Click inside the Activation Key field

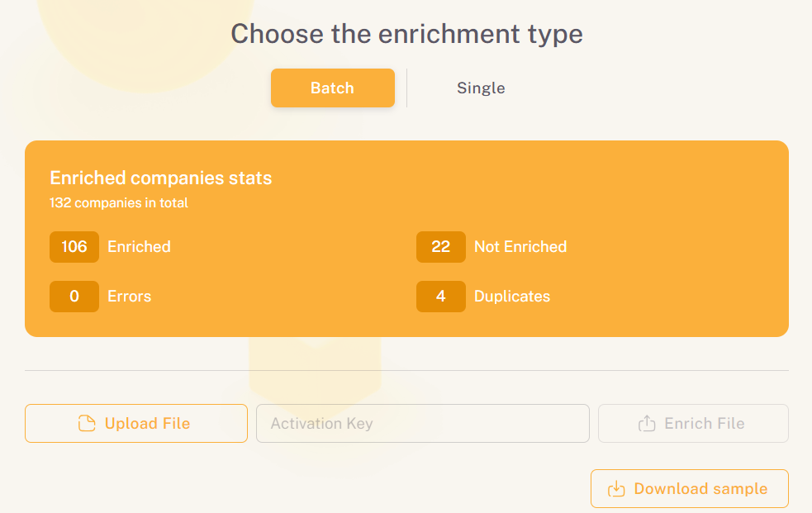click(422, 423)
